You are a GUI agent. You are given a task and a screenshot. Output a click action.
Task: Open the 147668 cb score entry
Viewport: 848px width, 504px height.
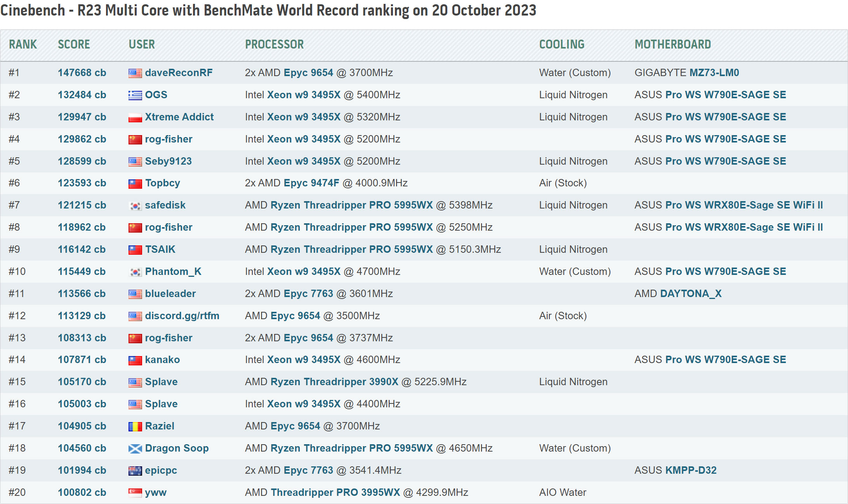coord(82,73)
